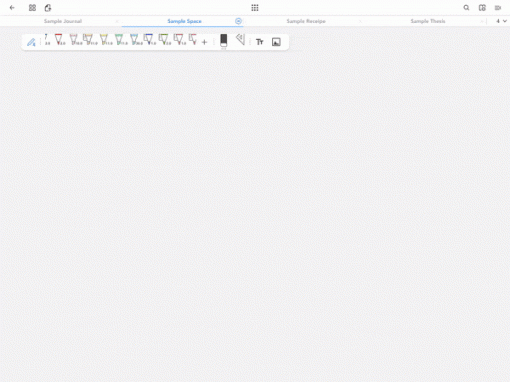The width and height of the screenshot is (510, 382).
Task: Toggle the record panel icon at top right
Action: point(498,8)
